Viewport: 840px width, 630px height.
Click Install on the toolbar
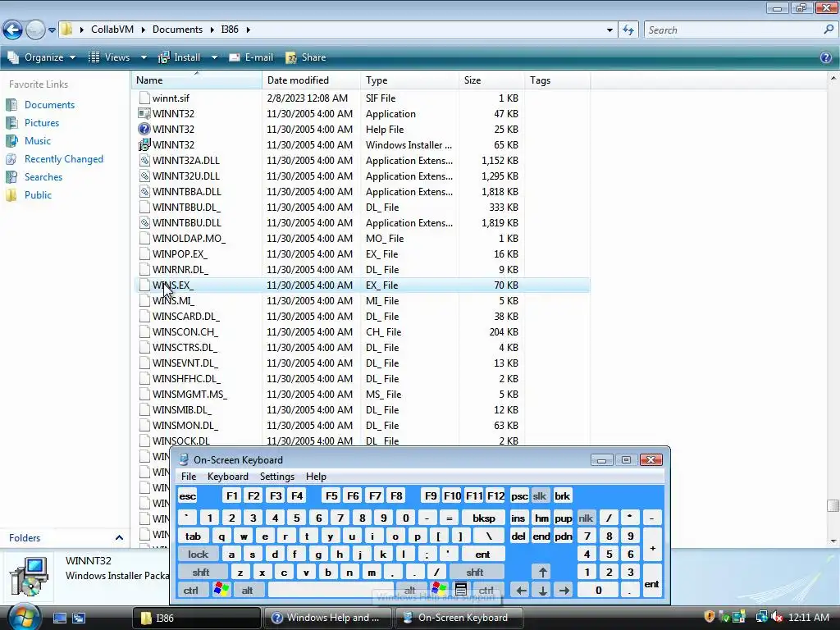[180, 57]
